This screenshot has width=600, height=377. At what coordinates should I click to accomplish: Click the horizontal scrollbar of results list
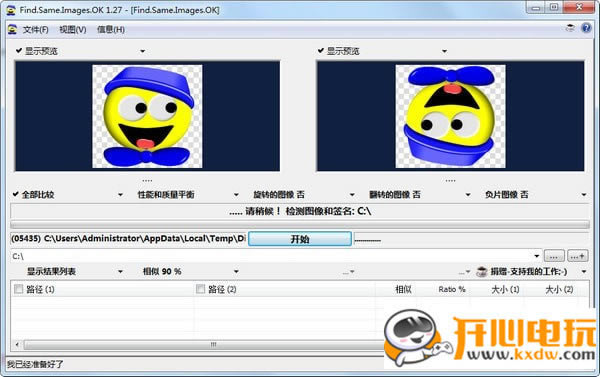[x=203, y=344]
